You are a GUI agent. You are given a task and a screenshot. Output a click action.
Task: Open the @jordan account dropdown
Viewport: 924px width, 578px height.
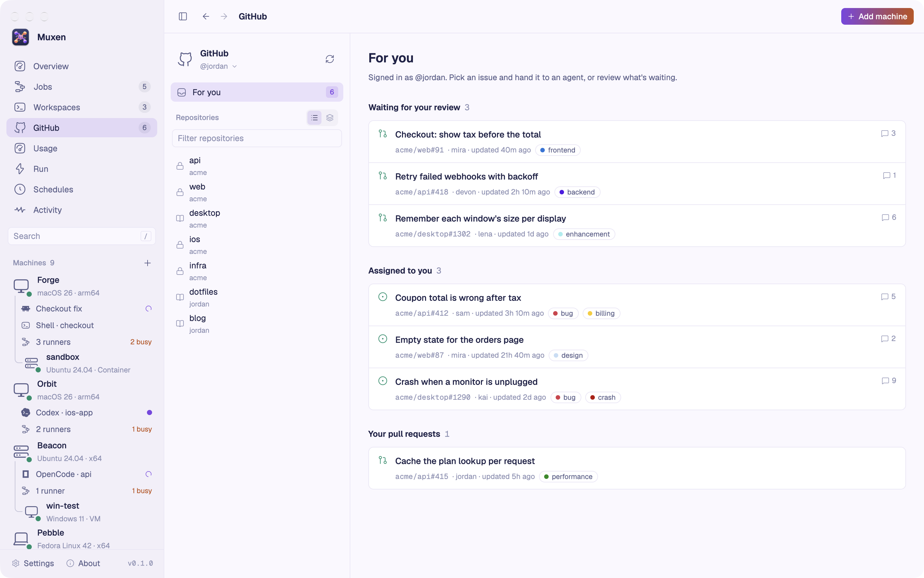pos(218,66)
